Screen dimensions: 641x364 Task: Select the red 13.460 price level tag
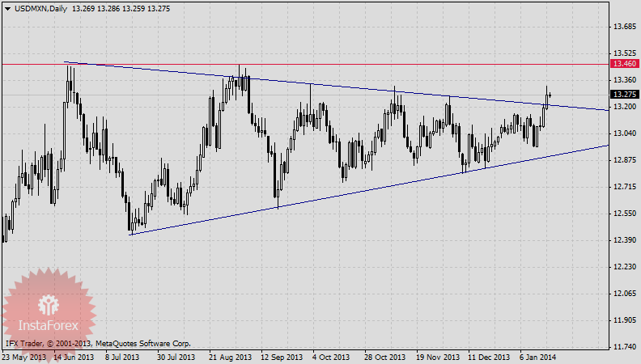tap(623, 64)
